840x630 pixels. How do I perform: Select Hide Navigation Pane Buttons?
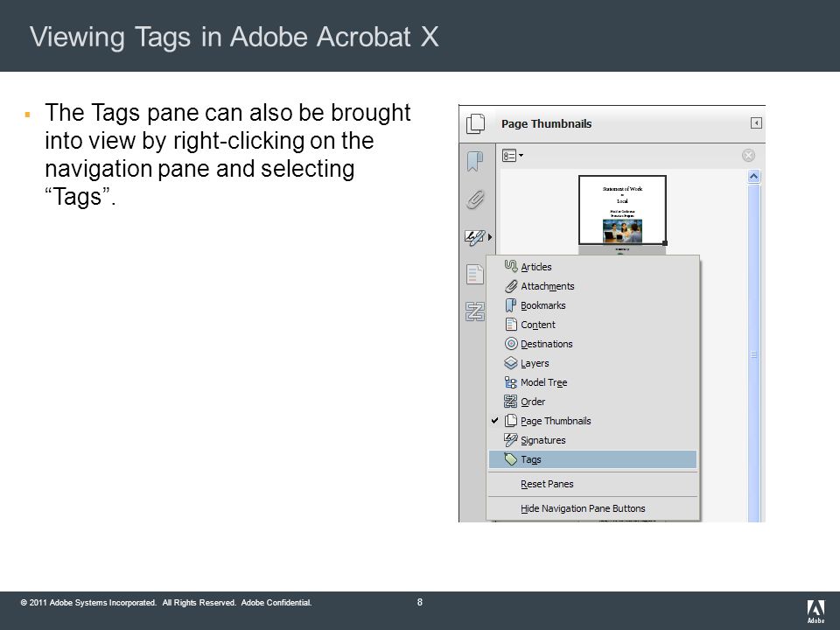click(592, 508)
